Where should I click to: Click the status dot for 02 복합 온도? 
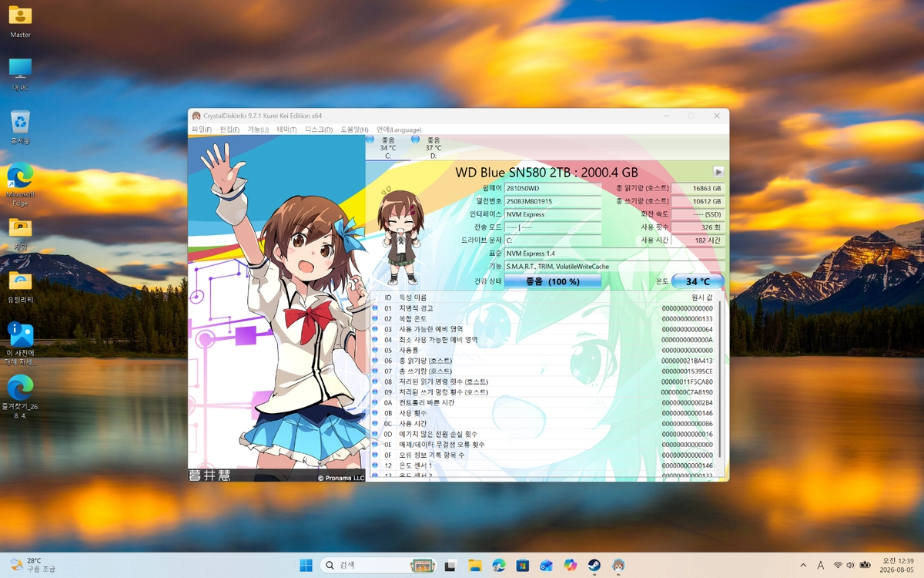tap(375, 318)
